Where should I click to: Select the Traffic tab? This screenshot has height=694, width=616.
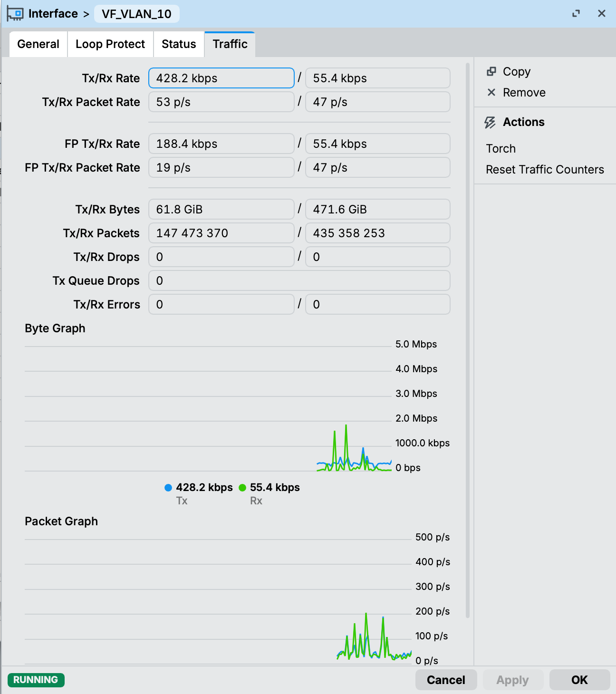[x=230, y=44]
